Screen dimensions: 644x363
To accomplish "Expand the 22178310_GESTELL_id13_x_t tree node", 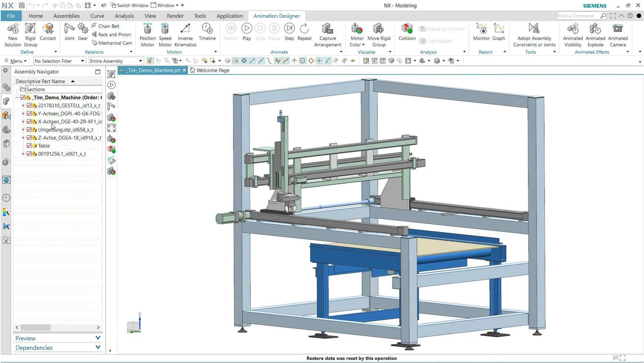I will point(23,105).
